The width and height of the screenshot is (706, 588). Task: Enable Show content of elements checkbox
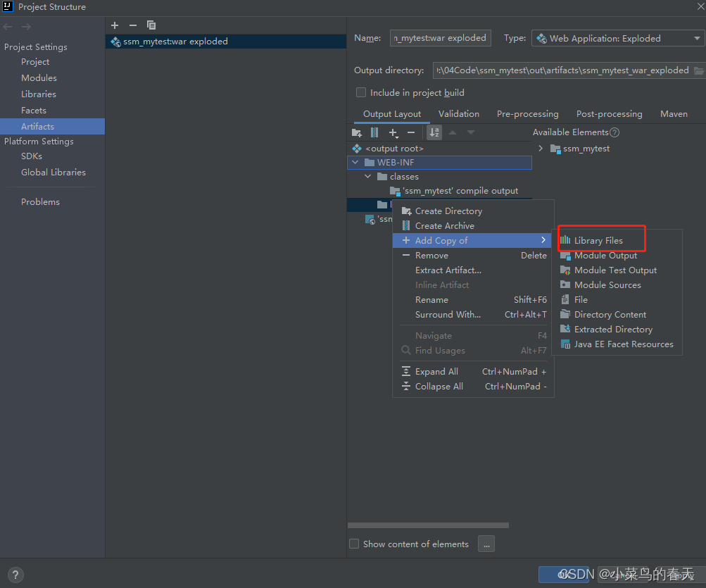point(354,544)
